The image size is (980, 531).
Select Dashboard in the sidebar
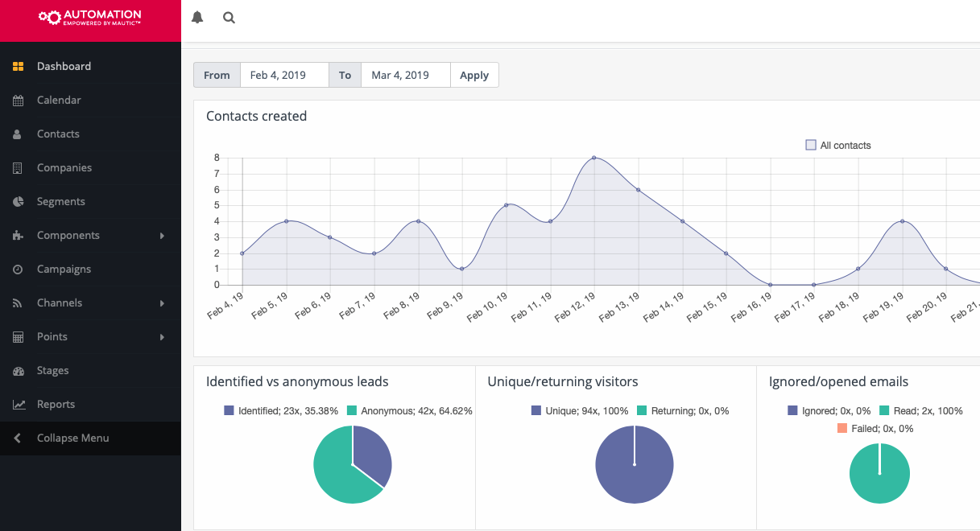pyautogui.click(x=64, y=67)
